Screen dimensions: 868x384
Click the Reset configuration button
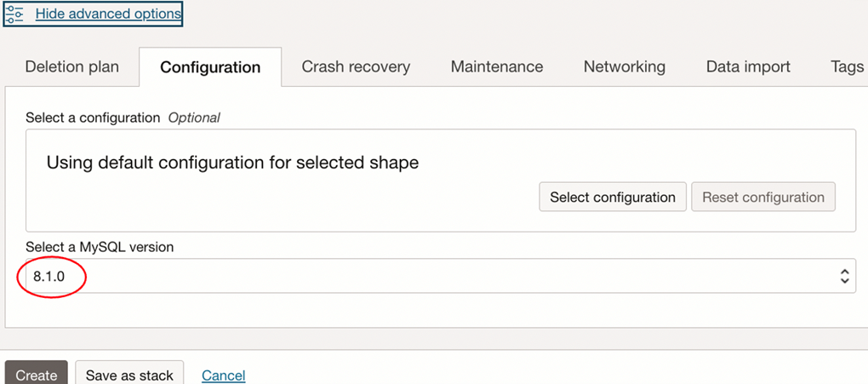[x=762, y=198]
